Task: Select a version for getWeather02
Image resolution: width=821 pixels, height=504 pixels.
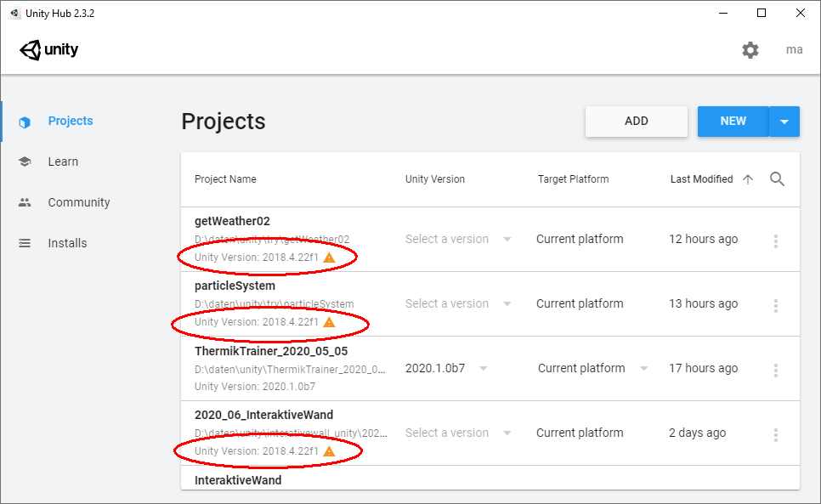Action: [x=457, y=239]
